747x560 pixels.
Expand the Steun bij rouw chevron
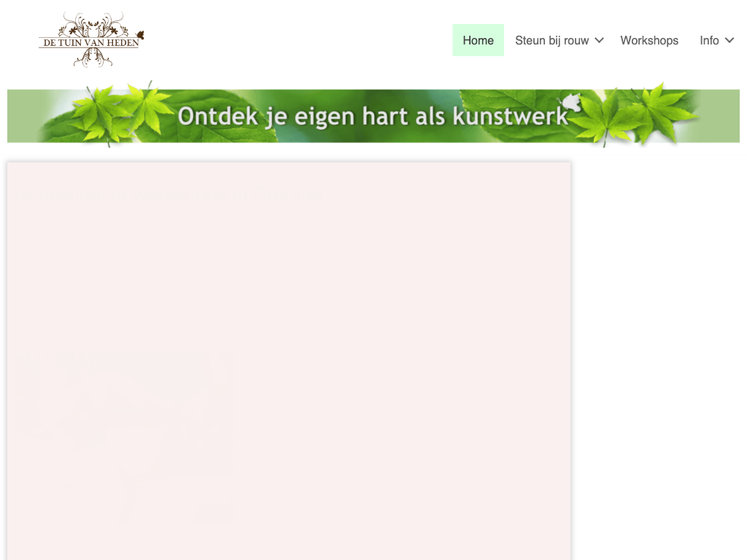tap(600, 41)
